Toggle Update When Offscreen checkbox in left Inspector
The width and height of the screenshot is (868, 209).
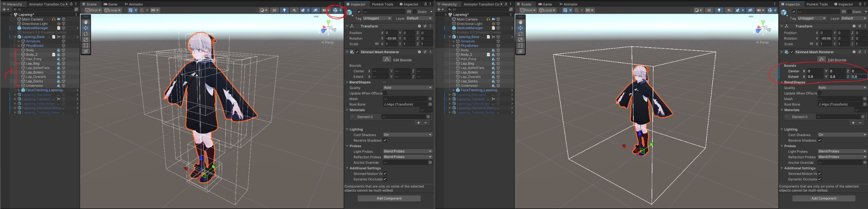point(385,93)
